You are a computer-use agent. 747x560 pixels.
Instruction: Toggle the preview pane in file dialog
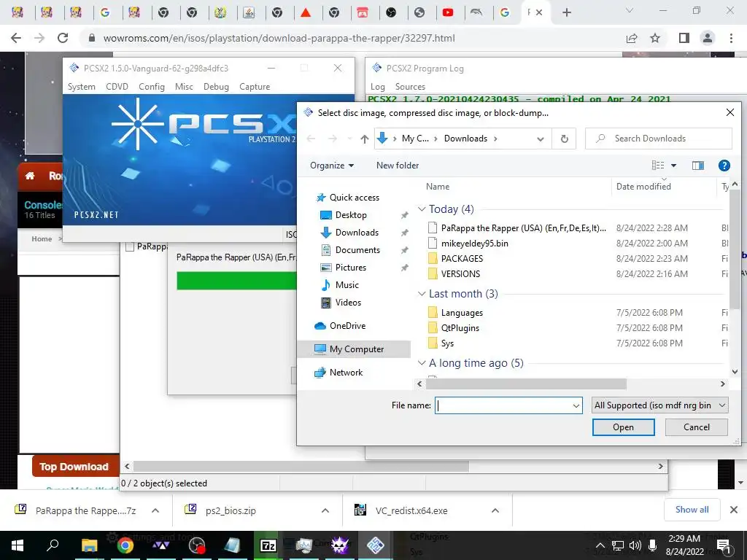tap(698, 166)
